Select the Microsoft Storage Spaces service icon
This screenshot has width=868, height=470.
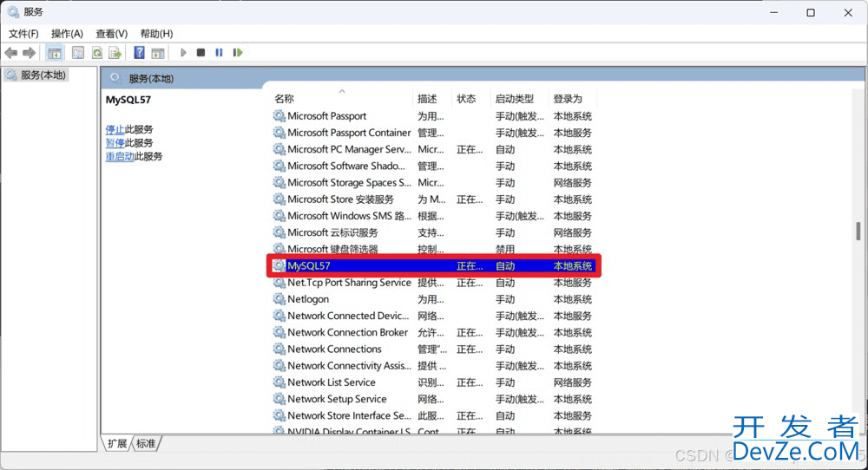click(x=279, y=182)
